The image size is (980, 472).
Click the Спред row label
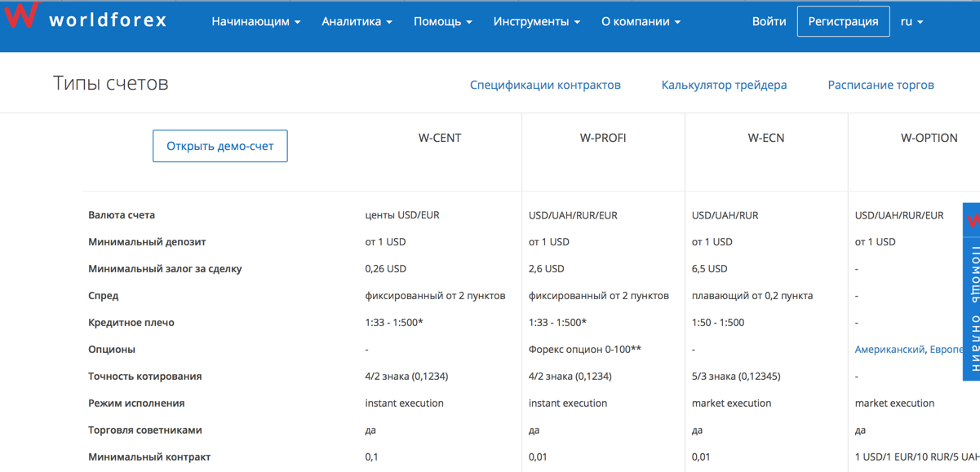tap(103, 296)
